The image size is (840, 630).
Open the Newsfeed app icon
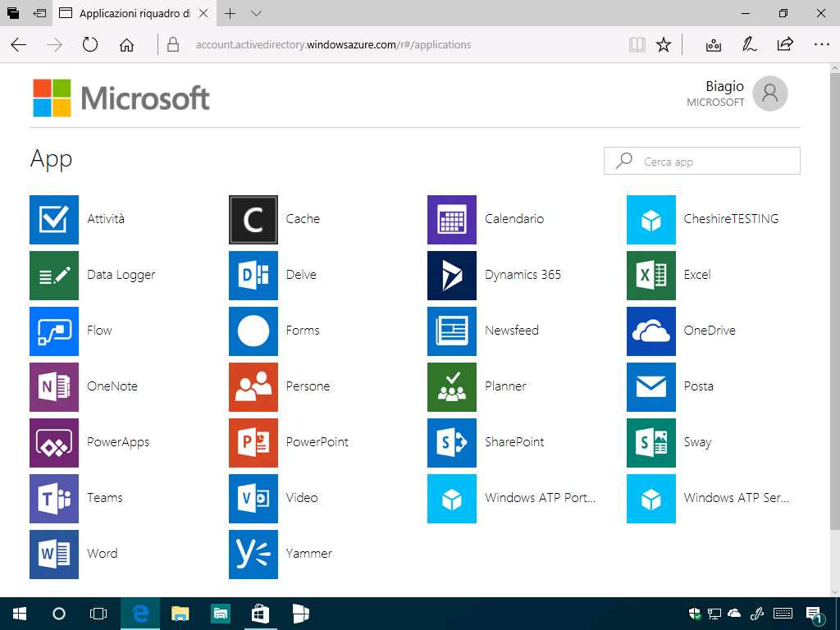click(x=452, y=331)
